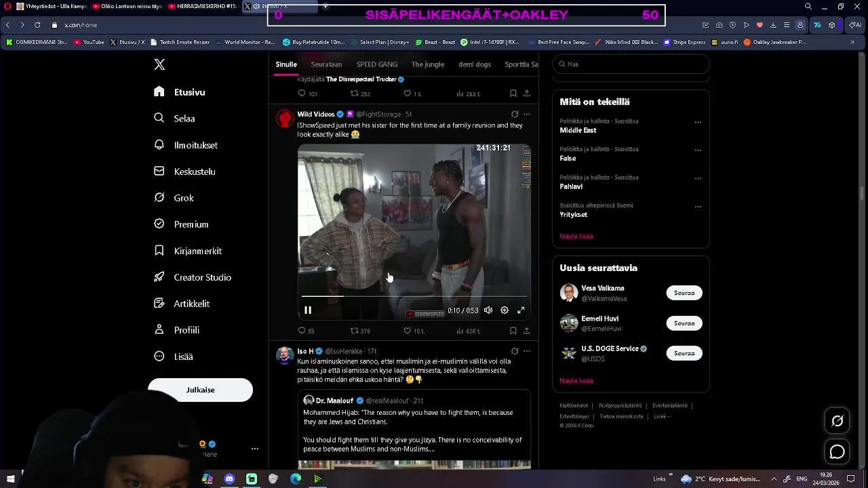The image size is (868, 488).
Task: Bookmark the Wild Videos post
Action: (x=513, y=331)
